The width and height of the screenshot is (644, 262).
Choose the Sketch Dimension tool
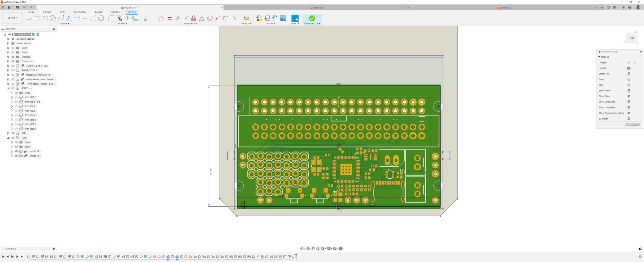[77, 19]
